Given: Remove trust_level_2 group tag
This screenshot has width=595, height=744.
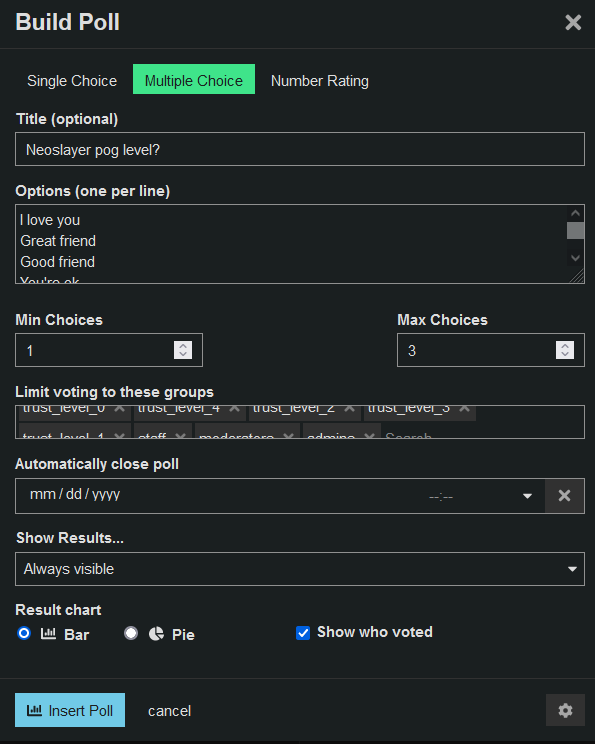Looking at the screenshot, I should pyautogui.click(x=349, y=409).
